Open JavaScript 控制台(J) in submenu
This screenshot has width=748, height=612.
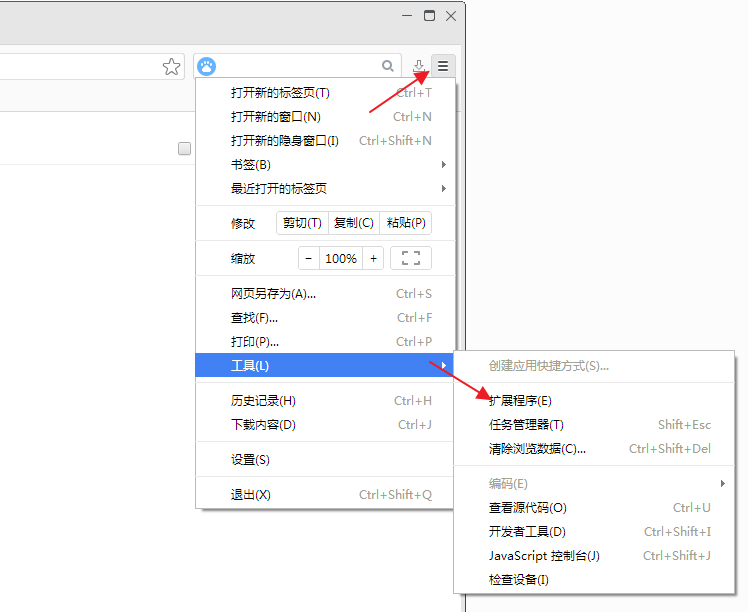(594, 556)
